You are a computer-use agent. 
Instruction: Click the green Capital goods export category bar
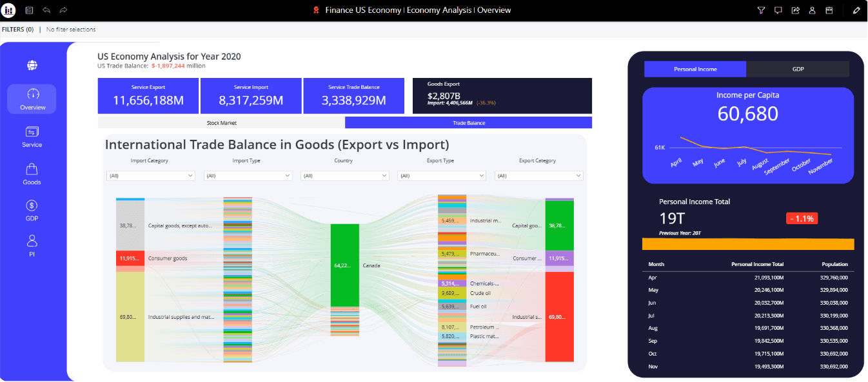tap(559, 225)
